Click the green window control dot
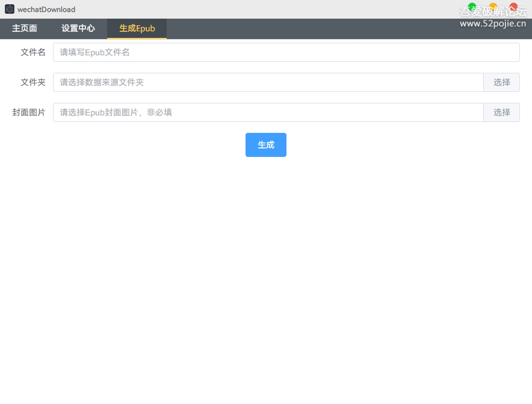The height and width of the screenshot is (404, 532). (472, 7)
